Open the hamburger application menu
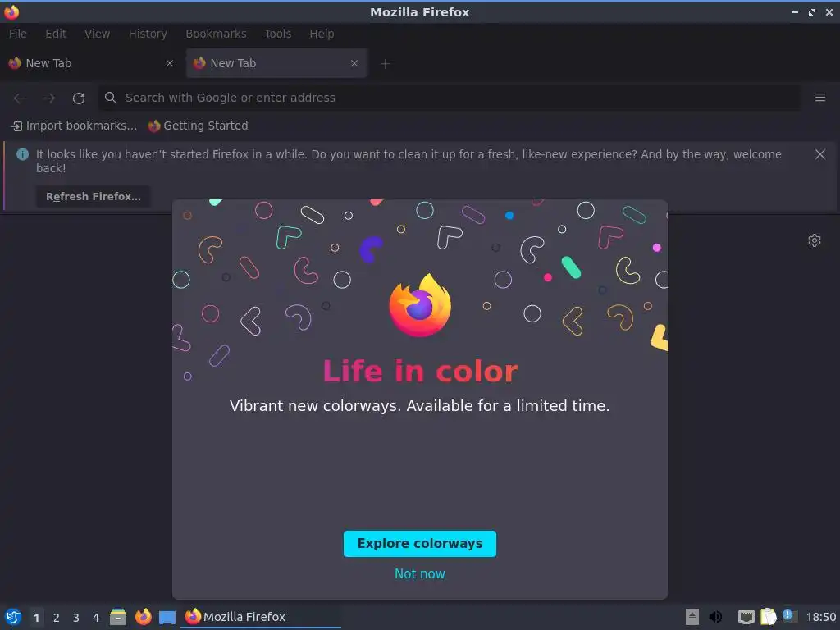The image size is (840, 630). 820,98
